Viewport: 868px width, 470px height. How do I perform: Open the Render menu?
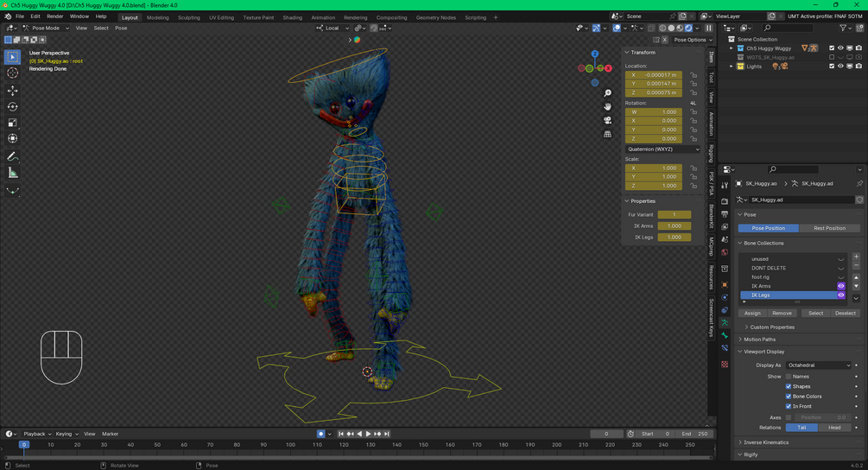tap(54, 16)
